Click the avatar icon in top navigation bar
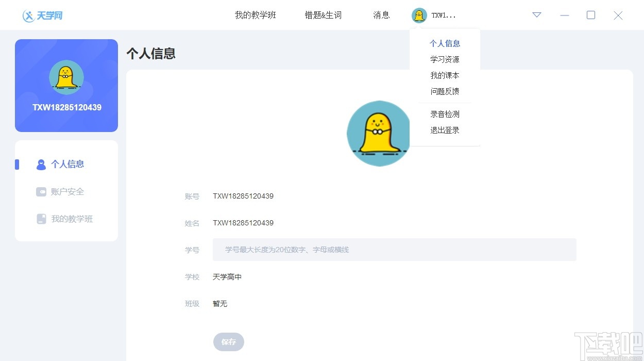This screenshot has height=361, width=644. click(x=419, y=15)
